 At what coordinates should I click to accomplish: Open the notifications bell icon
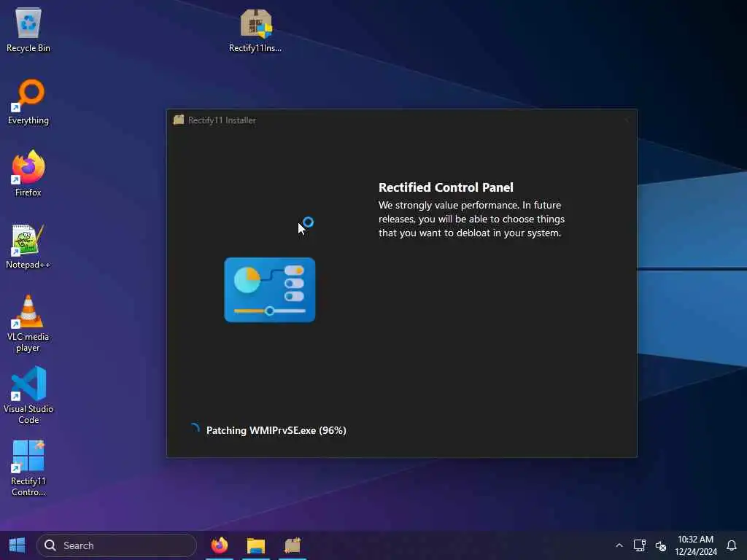(x=732, y=545)
